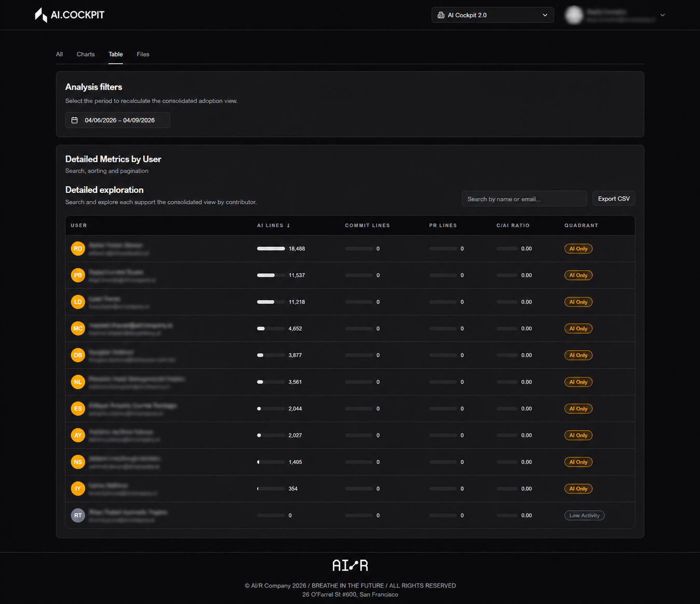Sort by the AI Lines column header
700x604 pixels.
coord(274,226)
